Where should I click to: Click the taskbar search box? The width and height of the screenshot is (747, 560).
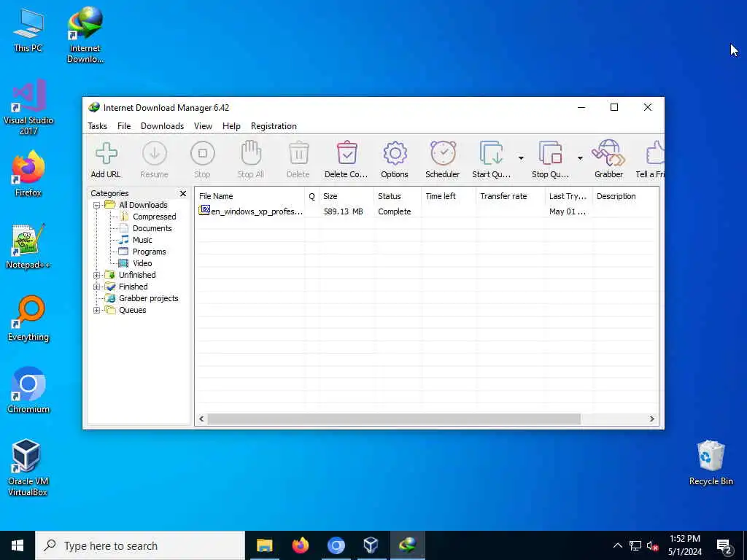click(140, 545)
